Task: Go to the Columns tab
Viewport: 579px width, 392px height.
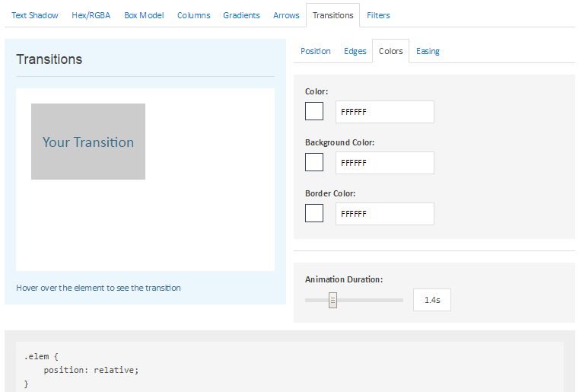Action: pos(193,15)
